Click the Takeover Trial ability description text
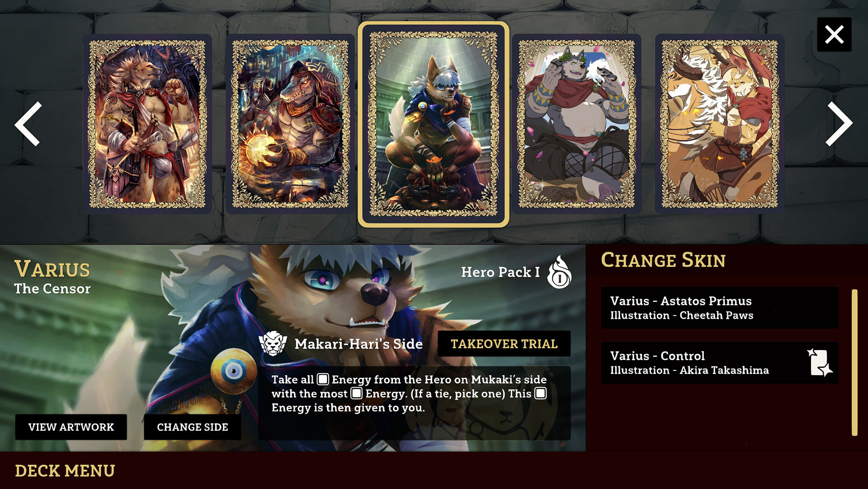Viewport: 868px width, 489px height. click(x=409, y=394)
